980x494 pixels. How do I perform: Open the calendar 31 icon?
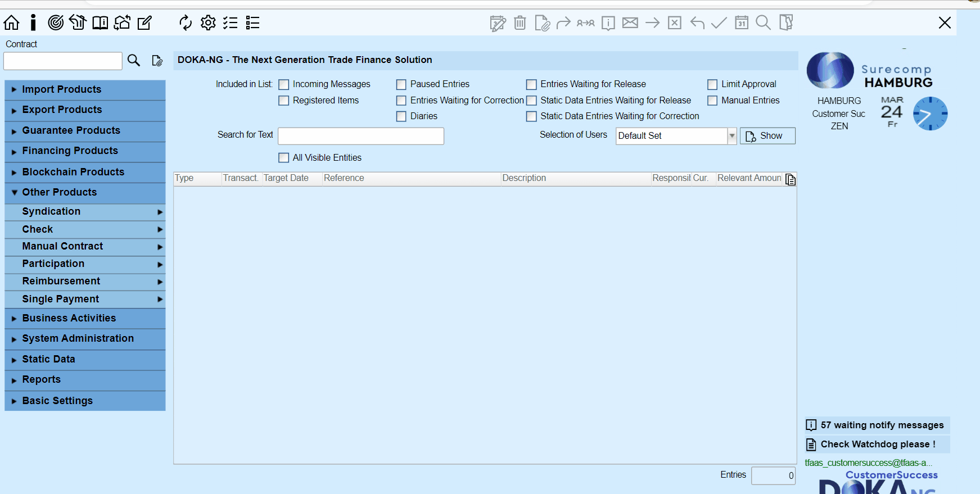742,22
